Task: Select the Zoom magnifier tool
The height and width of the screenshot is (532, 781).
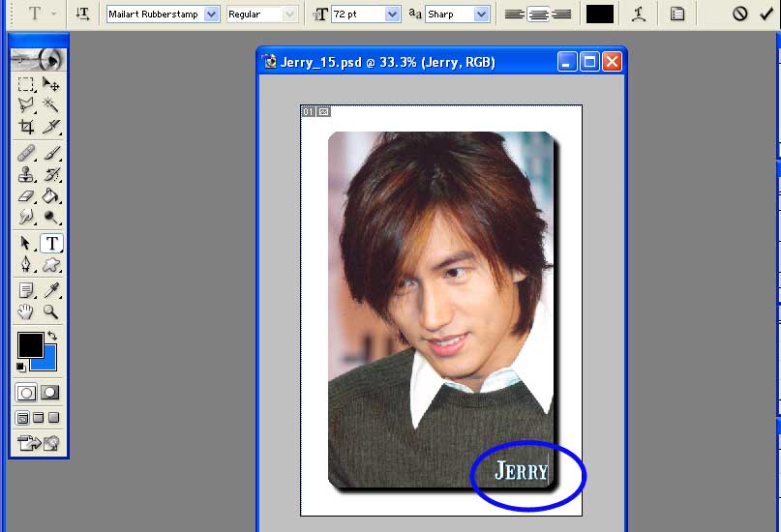Action: [x=50, y=311]
